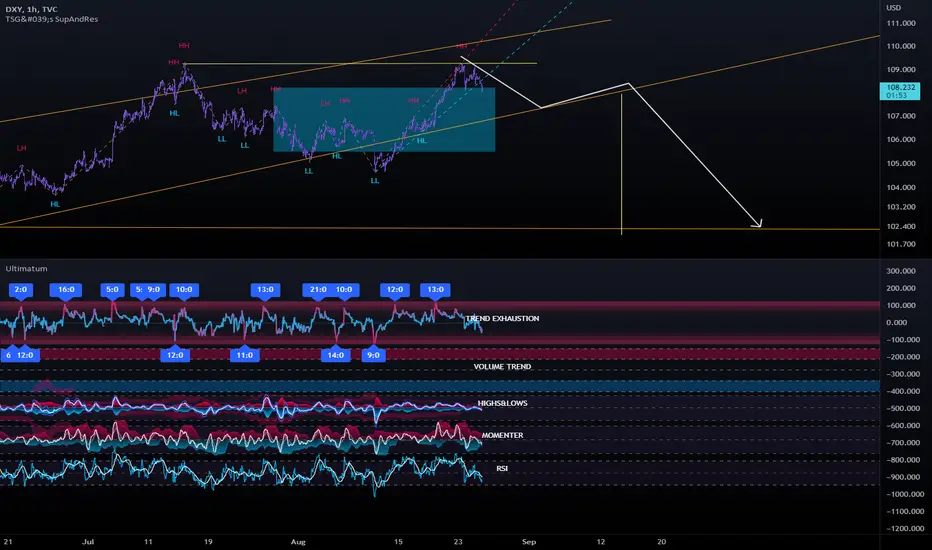Click the DXY, 1h, TVC symbol title

[32, 9]
